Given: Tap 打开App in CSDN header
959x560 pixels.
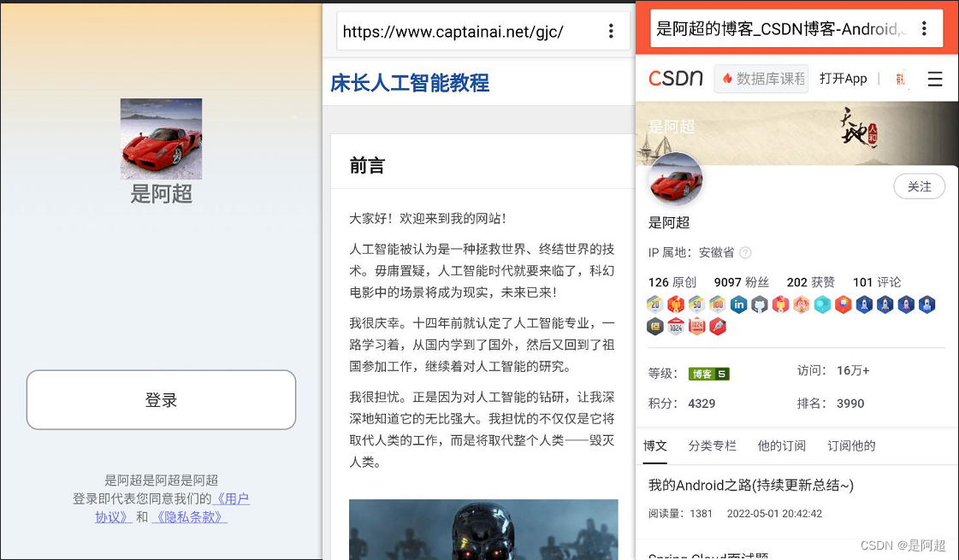Looking at the screenshot, I should coord(843,79).
